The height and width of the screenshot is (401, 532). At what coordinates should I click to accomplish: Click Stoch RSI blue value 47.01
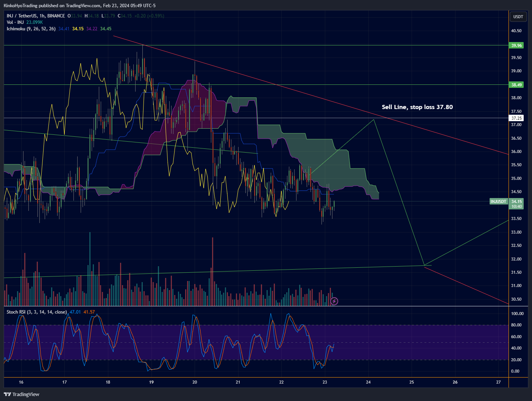[75, 312]
